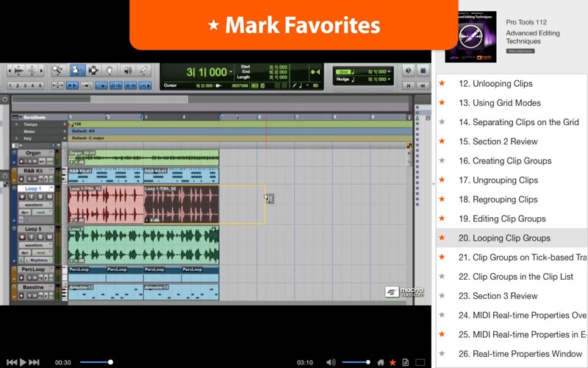588x368 pixels.
Task: Mark current video favorite with orange star
Action: (x=393, y=362)
